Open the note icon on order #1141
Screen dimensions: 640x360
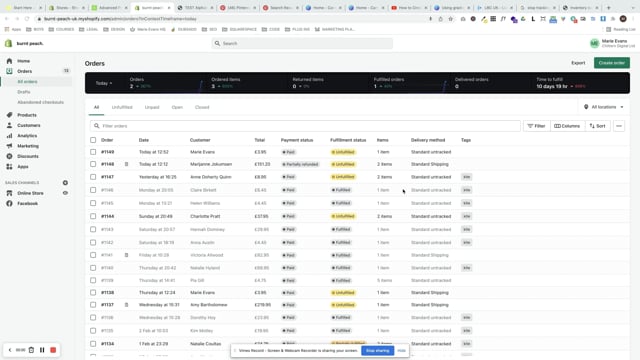point(127,255)
